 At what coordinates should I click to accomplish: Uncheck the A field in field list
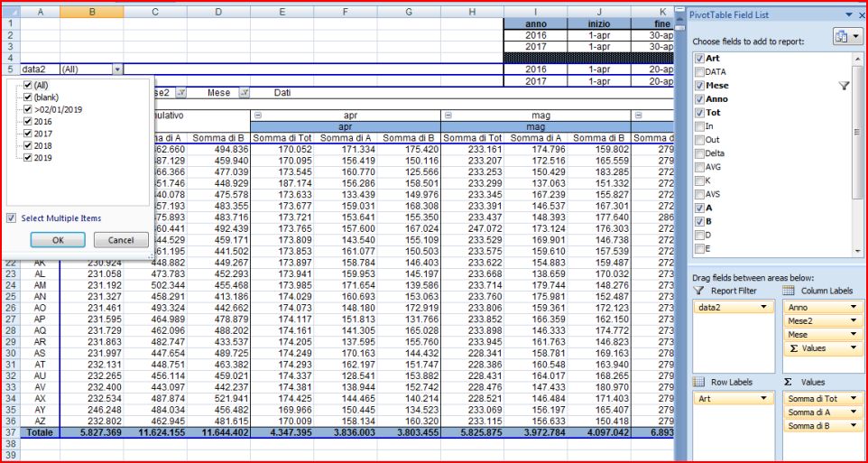click(x=699, y=208)
